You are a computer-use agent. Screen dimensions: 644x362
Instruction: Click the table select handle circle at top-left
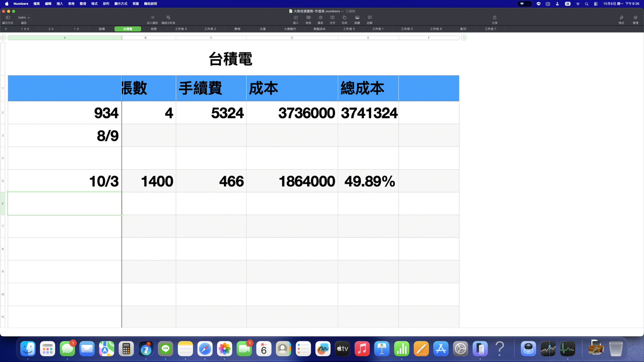(3, 38)
